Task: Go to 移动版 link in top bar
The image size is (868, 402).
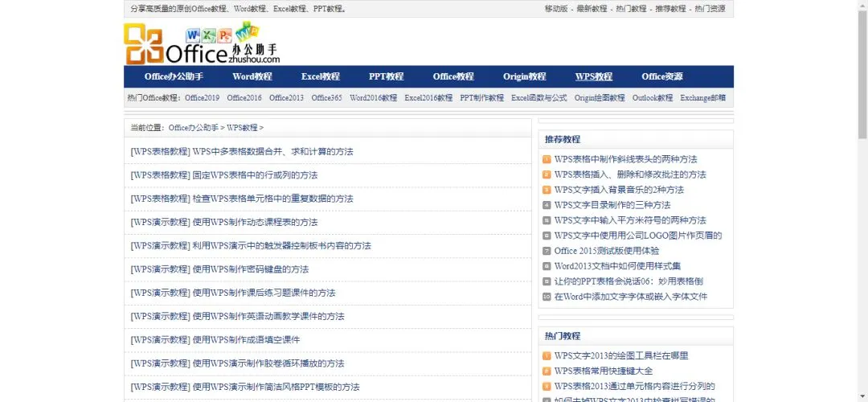Action: coord(556,9)
